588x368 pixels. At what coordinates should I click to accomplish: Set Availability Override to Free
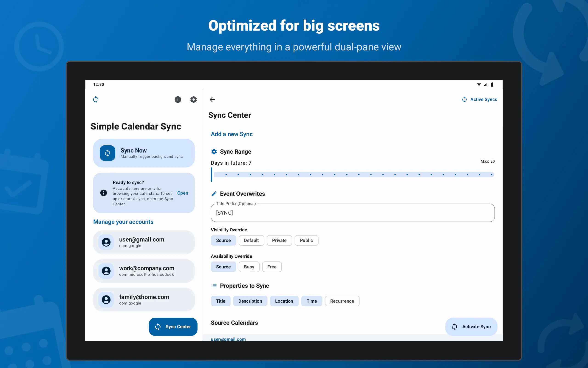click(x=272, y=267)
